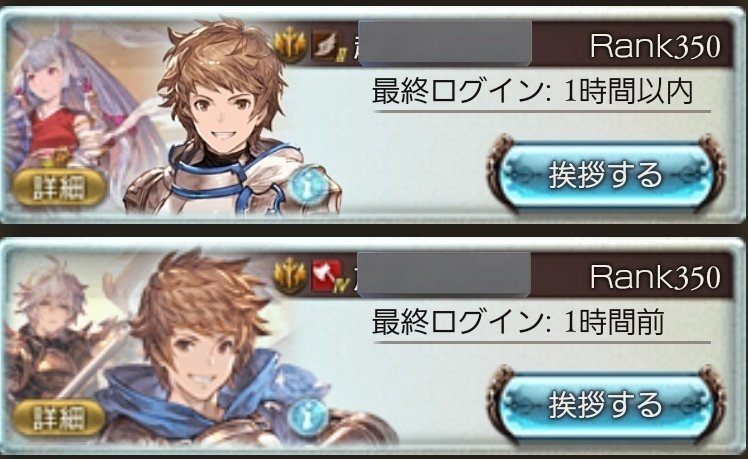Click Rank350 on the 1時間以内 friend card
The width and height of the screenshot is (748, 459).
655,47
